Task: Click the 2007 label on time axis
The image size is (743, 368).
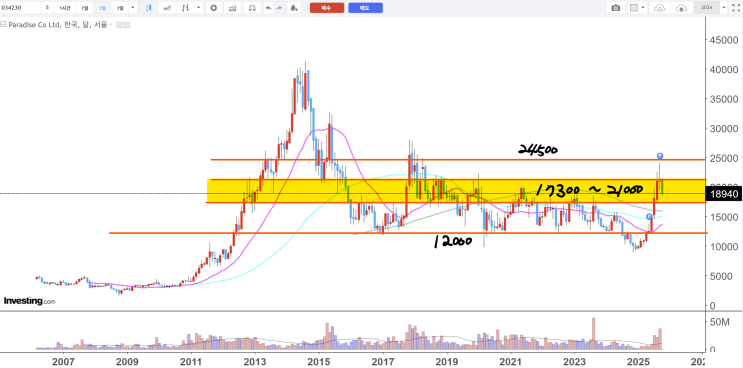Action: tap(63, 362)
